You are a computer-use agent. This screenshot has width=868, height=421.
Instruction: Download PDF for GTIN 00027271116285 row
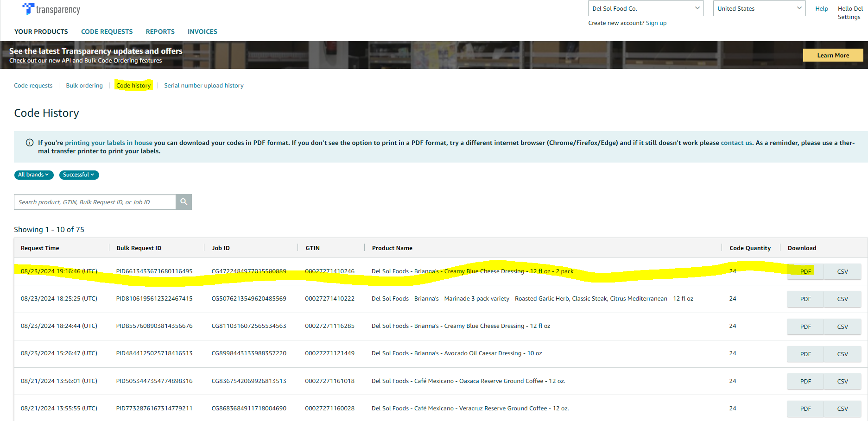805,327
